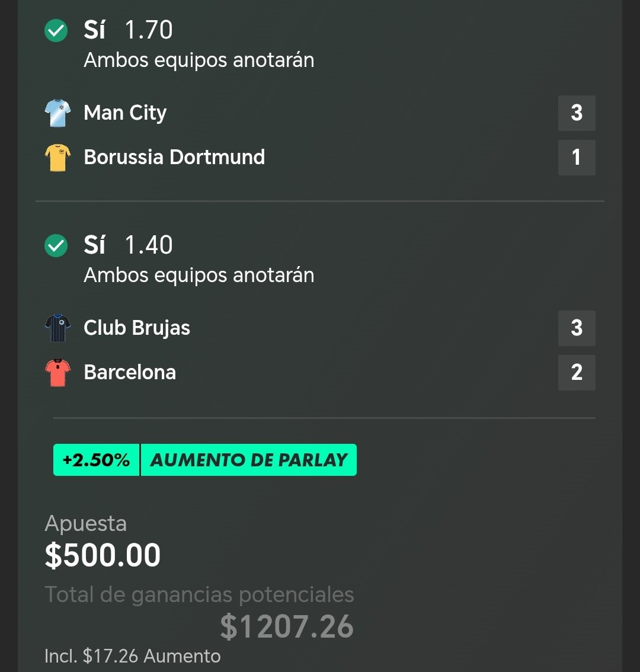
Task: Click the green checkmark beside Sí 1.70
Action: (56, 30)
